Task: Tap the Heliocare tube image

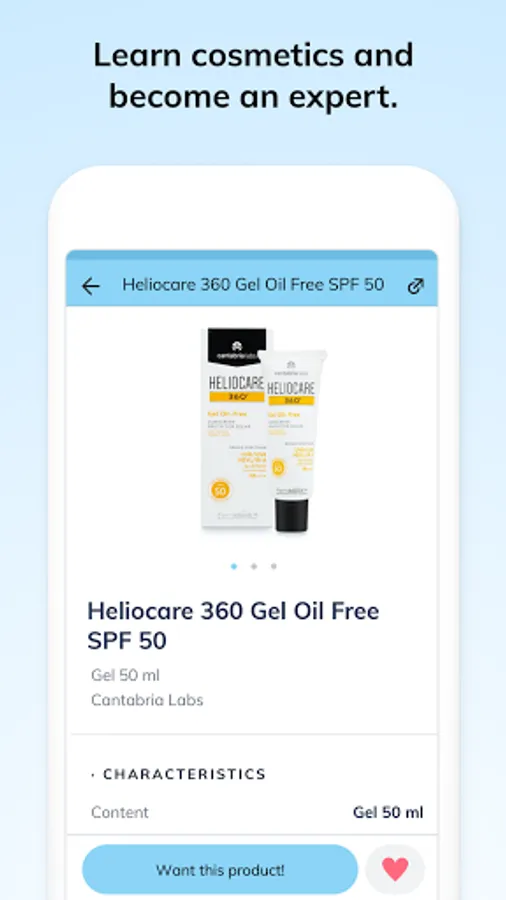Action: click(291, 440)
